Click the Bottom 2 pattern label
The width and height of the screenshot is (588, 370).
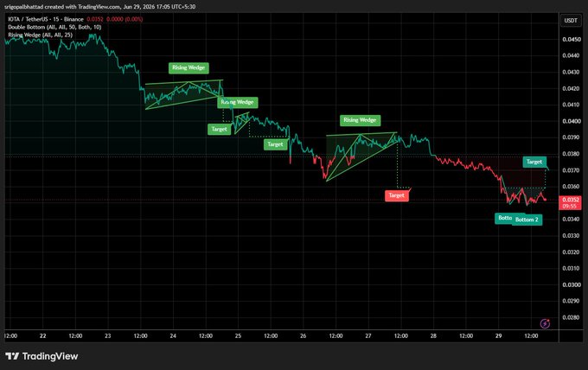coord(527,220)
